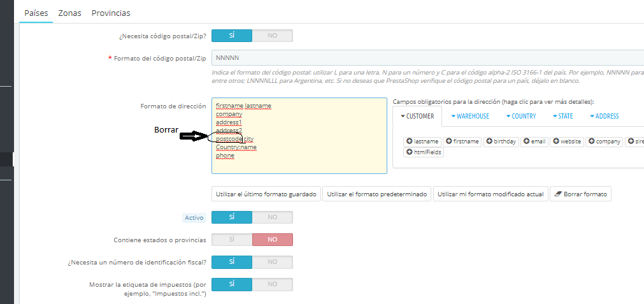
Task: Click the 'postcode city' line in address format
Action: 234,139
